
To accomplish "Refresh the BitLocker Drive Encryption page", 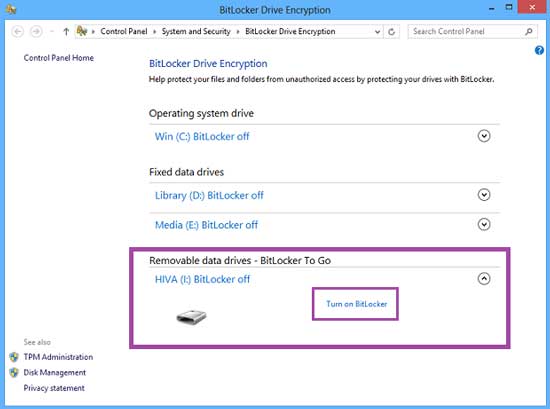I will (x=391, y=32).
